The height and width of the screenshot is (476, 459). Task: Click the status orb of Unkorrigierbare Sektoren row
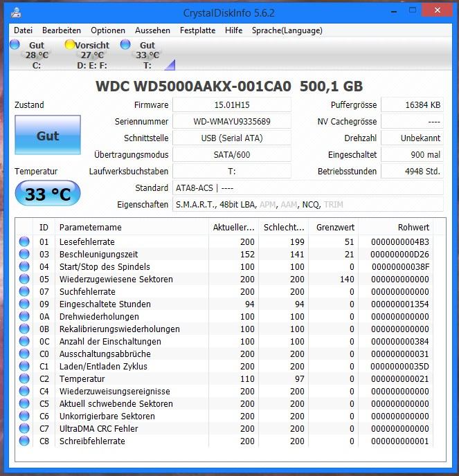(x=24, y=416)
